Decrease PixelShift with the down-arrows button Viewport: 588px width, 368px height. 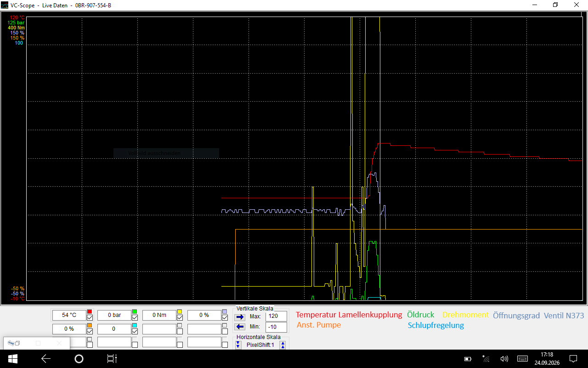pyautogui.click(x=238, y=345)
